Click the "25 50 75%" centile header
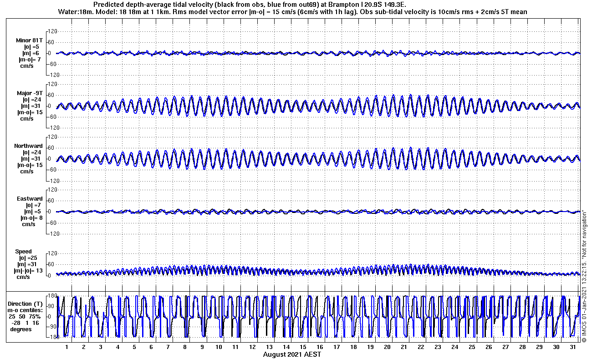This screenshot has height=364, width=592. pyautogui.click(x=25, y=317)
